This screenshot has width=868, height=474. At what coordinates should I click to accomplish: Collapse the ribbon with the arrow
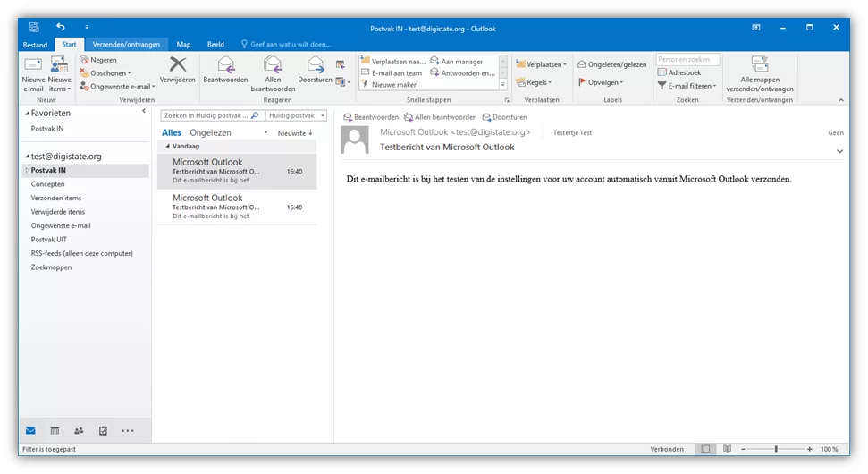[841, 100]
